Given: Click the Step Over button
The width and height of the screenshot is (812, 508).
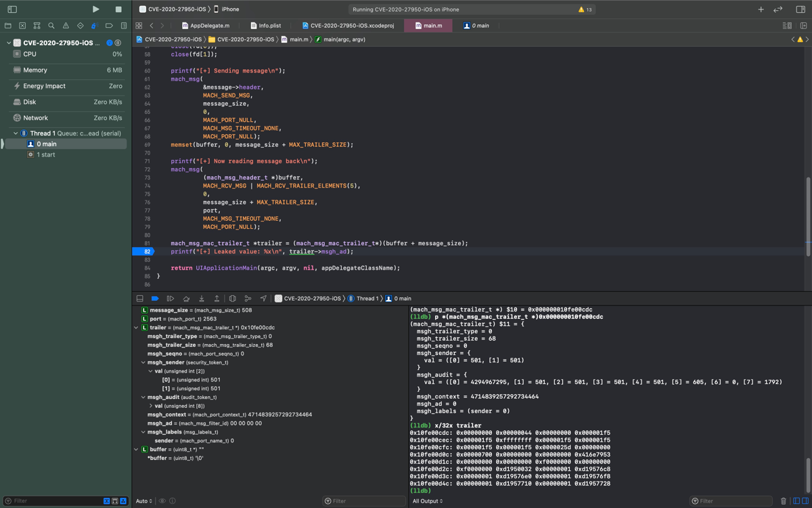Looking at the screenshot, I should pyautogui.click(x=186, y=298).
